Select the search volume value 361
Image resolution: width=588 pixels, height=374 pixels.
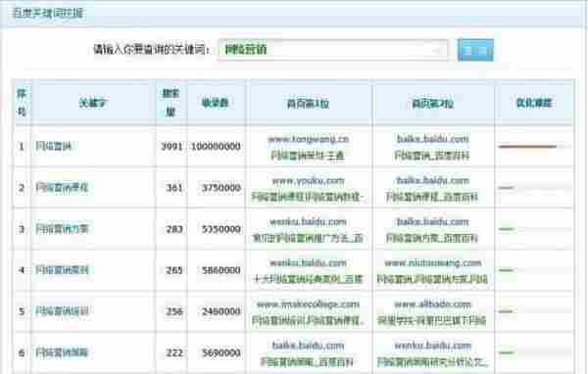(x=174, y=187)
